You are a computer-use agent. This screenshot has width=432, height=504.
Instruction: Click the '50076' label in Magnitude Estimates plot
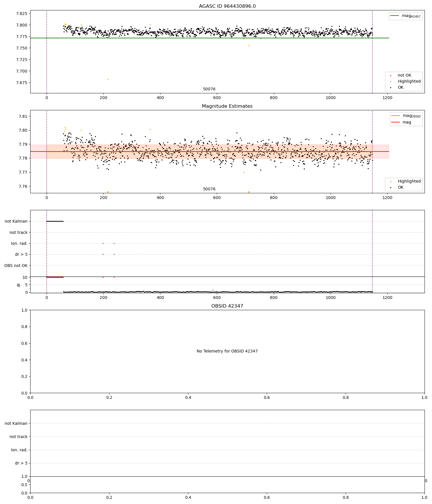coord(209,189)
